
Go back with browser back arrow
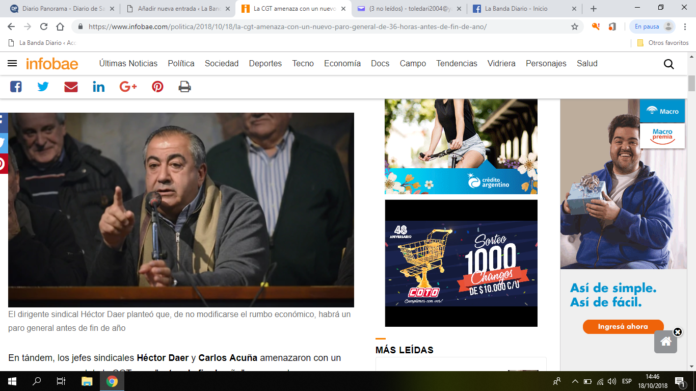[x=11, y=27]
